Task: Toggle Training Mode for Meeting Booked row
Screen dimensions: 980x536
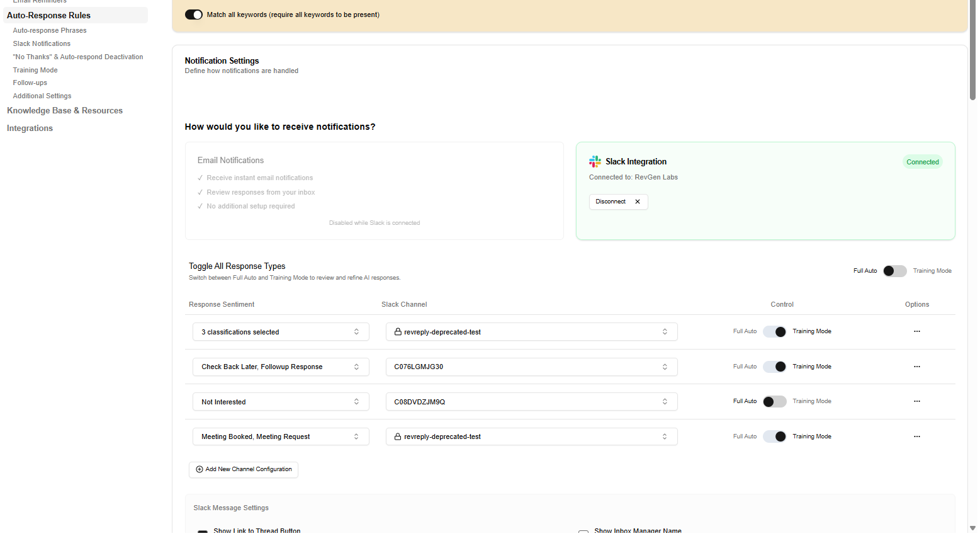Action: click(774, 436)
